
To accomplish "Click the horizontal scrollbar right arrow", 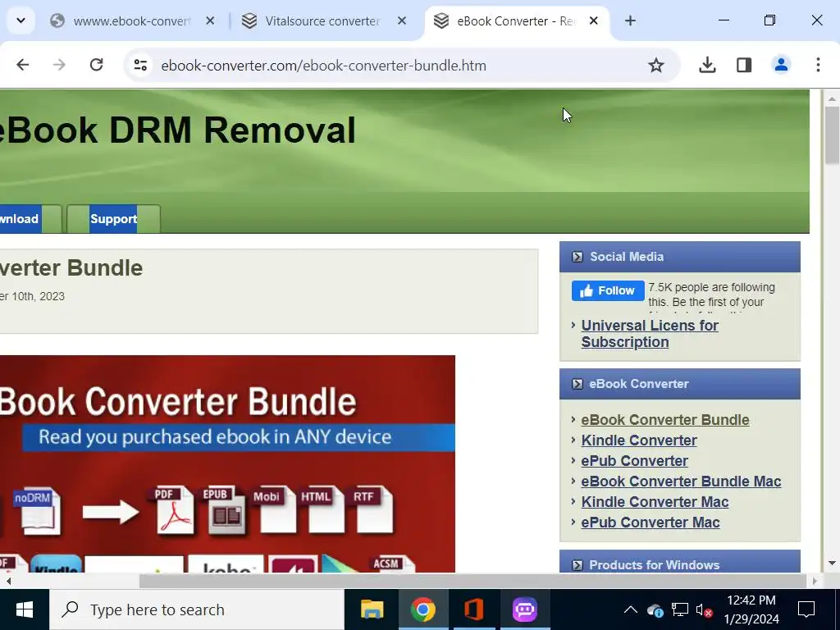I will (x=815, y=581).
